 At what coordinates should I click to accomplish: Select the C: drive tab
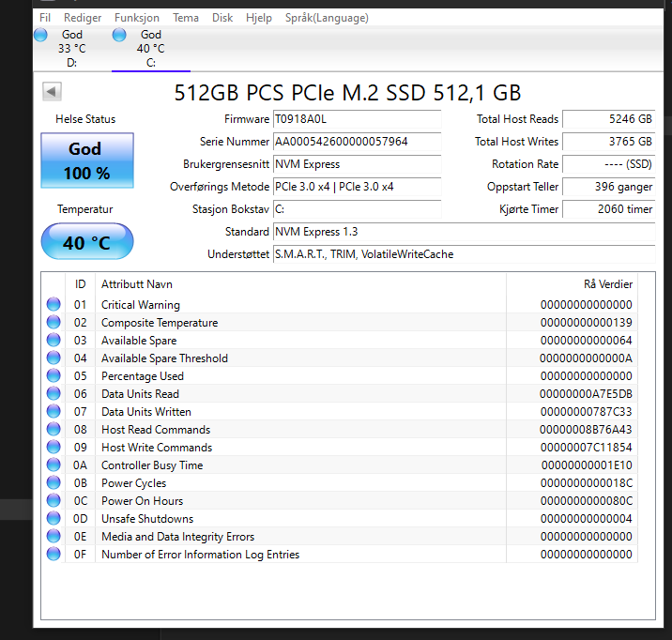click(150, 49)
